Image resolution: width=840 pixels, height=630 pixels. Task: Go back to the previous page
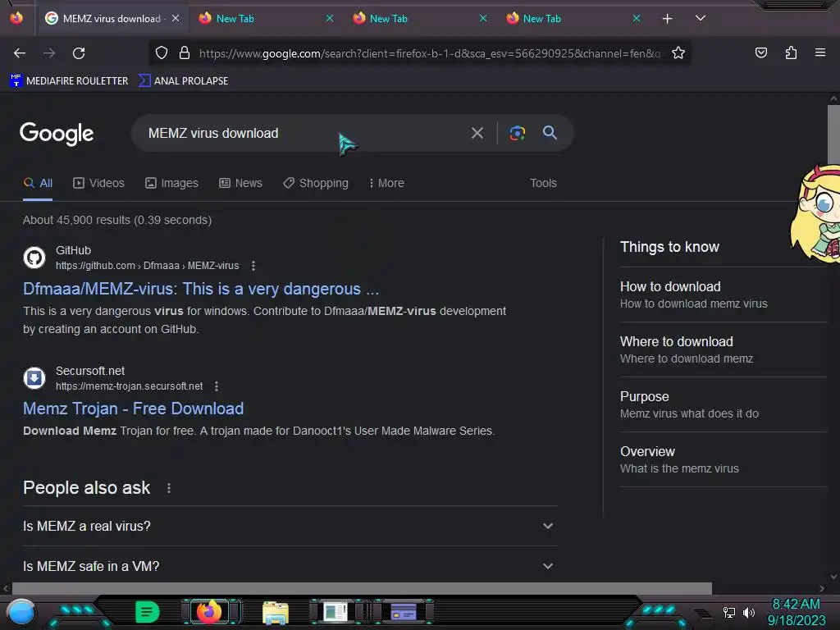click(20, 53)
